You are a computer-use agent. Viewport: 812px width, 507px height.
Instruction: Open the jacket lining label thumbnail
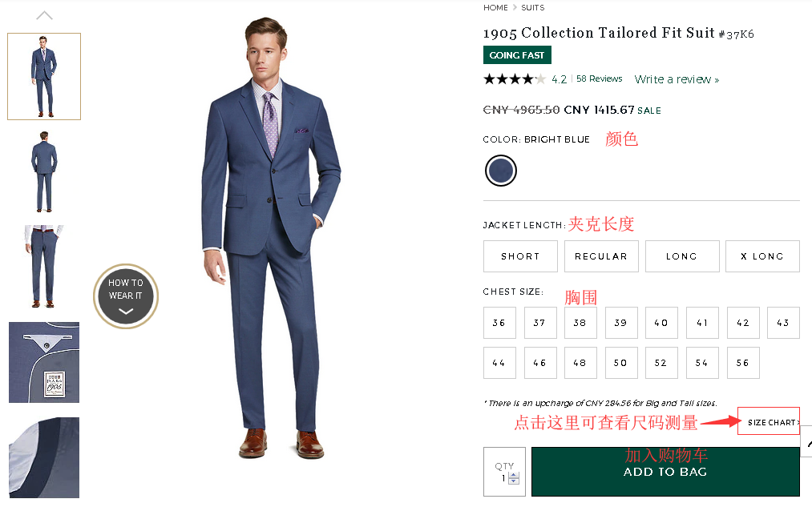pos(44,362)
